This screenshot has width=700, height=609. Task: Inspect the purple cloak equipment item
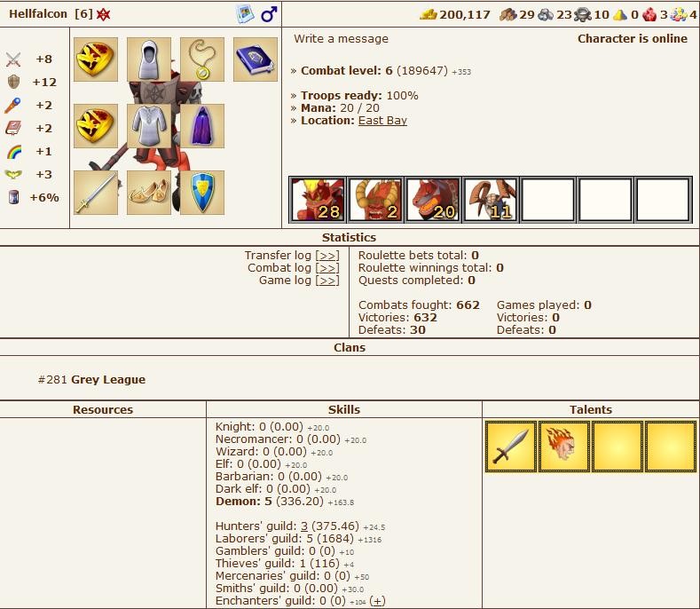click(202, 126)
